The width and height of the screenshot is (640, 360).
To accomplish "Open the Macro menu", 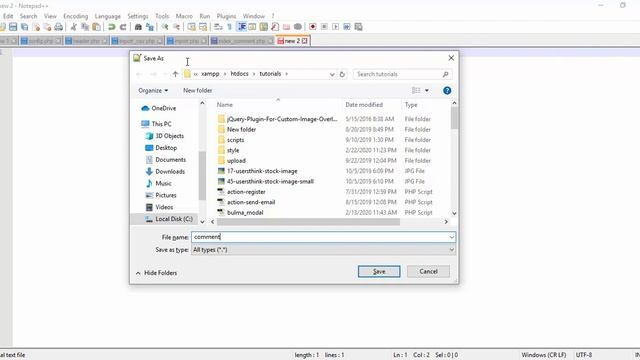I will point(184,16).
